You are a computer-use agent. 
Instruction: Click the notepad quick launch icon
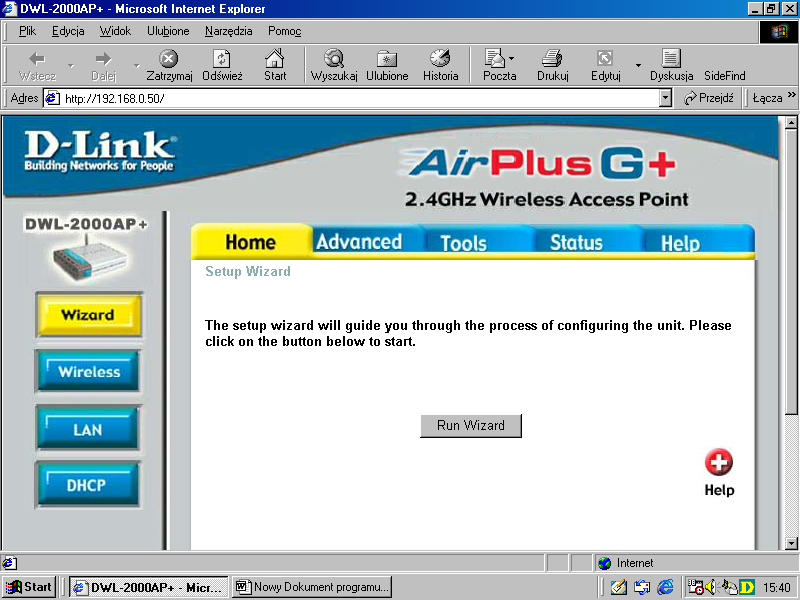point(618,587)
